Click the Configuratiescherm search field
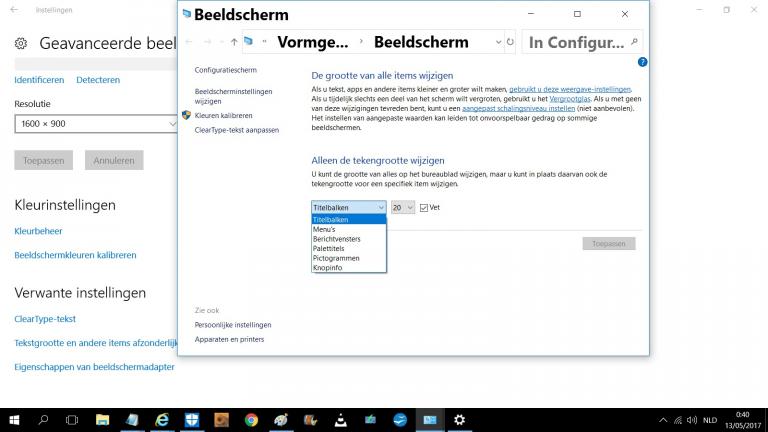 coord(580,42)
